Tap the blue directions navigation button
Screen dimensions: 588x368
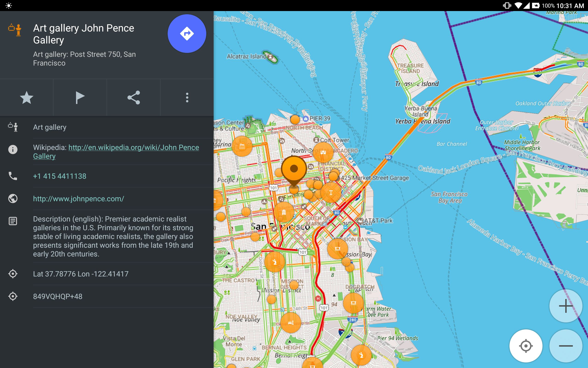pos(187,34)
